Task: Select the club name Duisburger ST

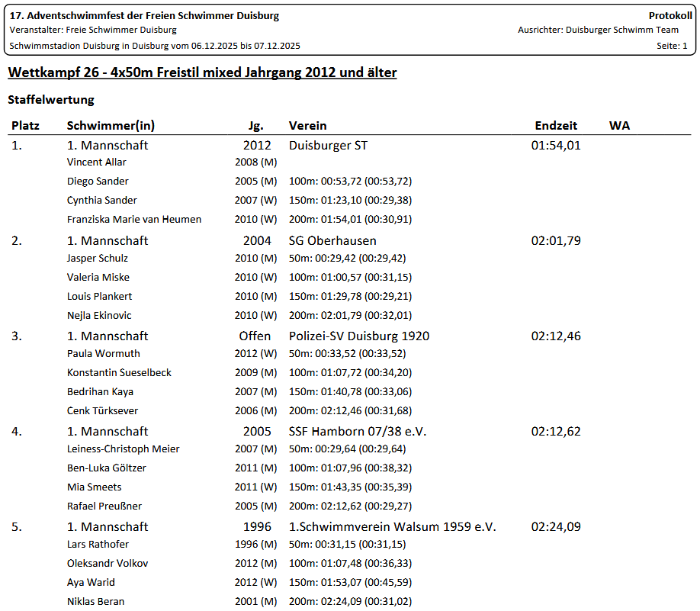Action: tap(328, 145)
